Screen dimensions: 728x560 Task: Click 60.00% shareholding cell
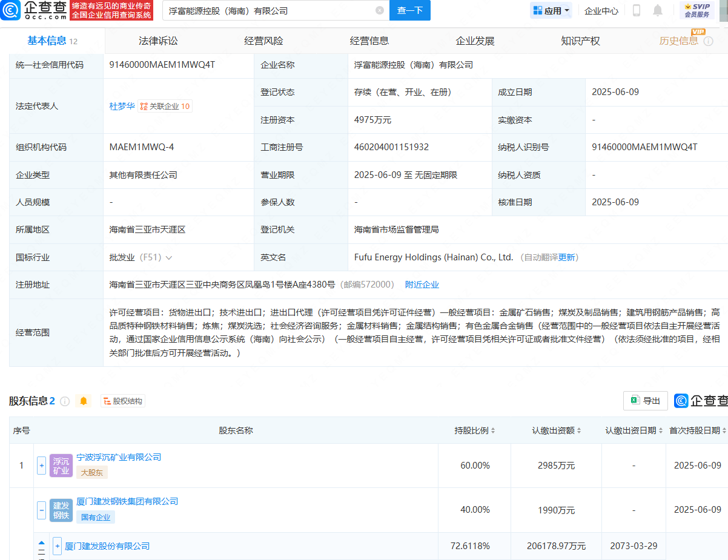pos(475,466)
